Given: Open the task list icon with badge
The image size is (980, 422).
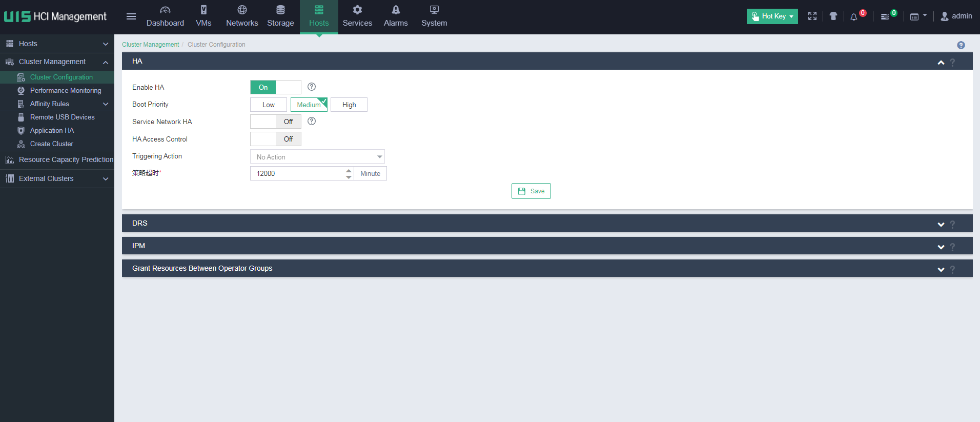Looking at the screenshot, I should click(x=885, y=17).
